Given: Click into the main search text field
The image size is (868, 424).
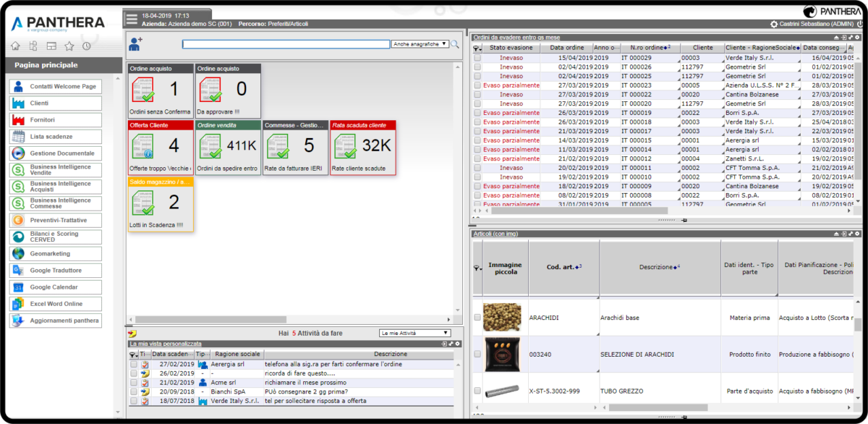Looking at the screenshot, I should pos(286,44).
